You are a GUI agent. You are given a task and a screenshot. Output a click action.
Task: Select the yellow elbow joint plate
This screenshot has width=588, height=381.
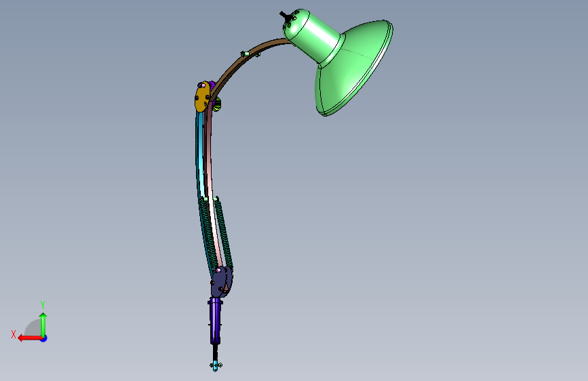click(202, 97)
